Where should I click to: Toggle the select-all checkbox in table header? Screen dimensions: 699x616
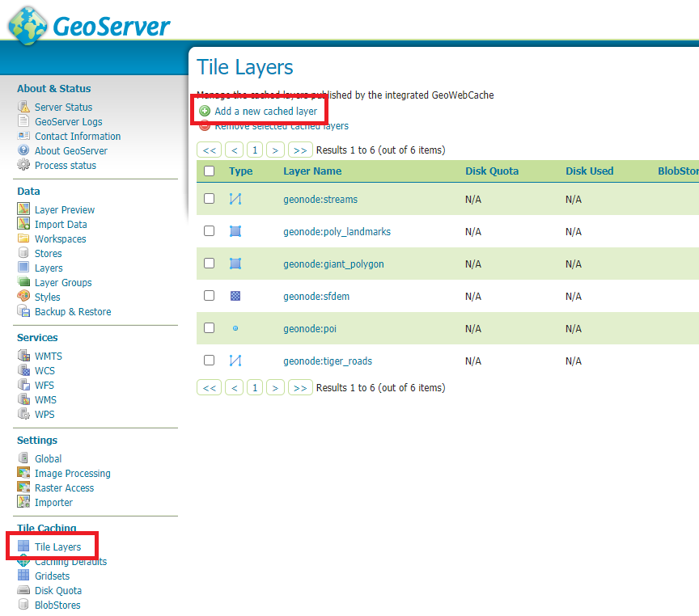click(x=210, y=171)
